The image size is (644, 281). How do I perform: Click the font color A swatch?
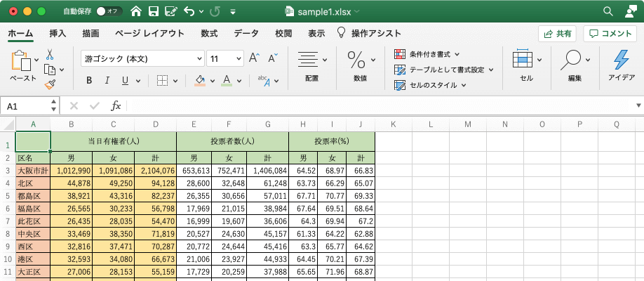click(227, 80)
